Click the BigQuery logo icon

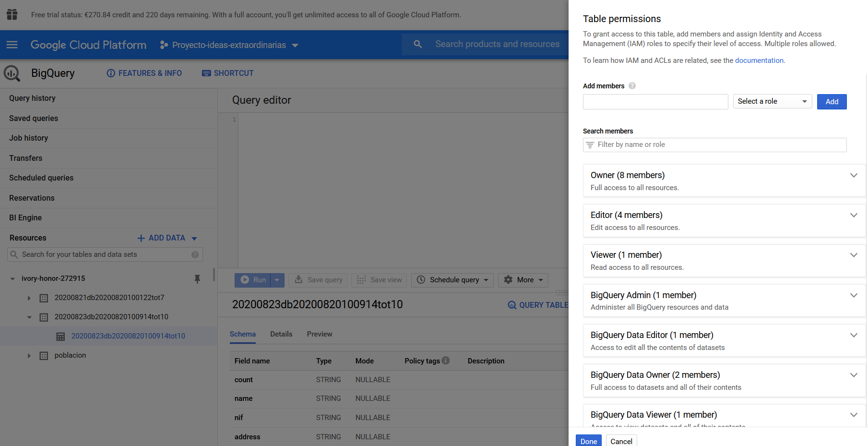click(12, 73)
